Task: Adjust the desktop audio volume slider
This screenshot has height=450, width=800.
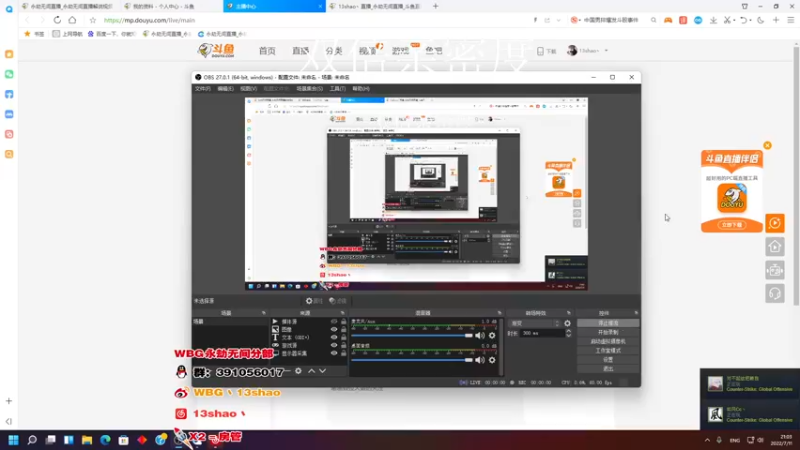Action: point(412,360)
